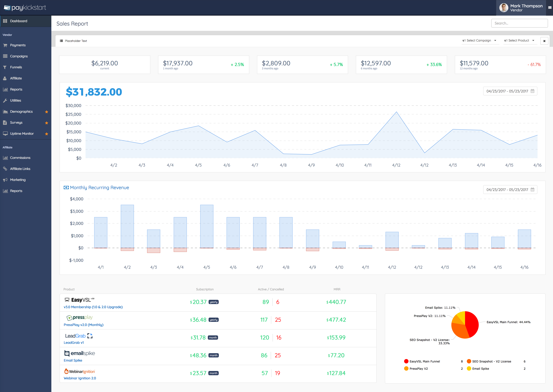Click the paykickstart logo icon
The height and width of the screenshot is (392, 553).
(7, 8)
